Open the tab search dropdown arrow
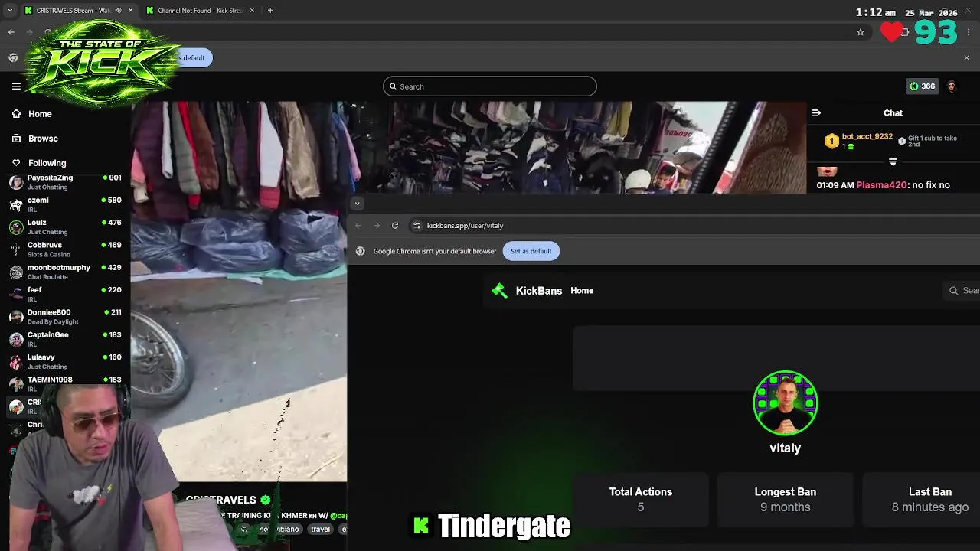 coord(9,11)
